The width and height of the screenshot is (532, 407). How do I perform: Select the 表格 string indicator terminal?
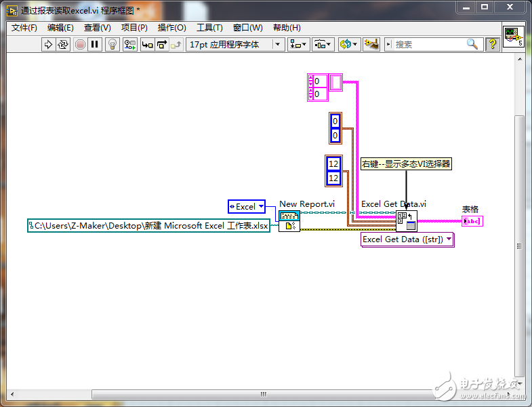(472, 221)
